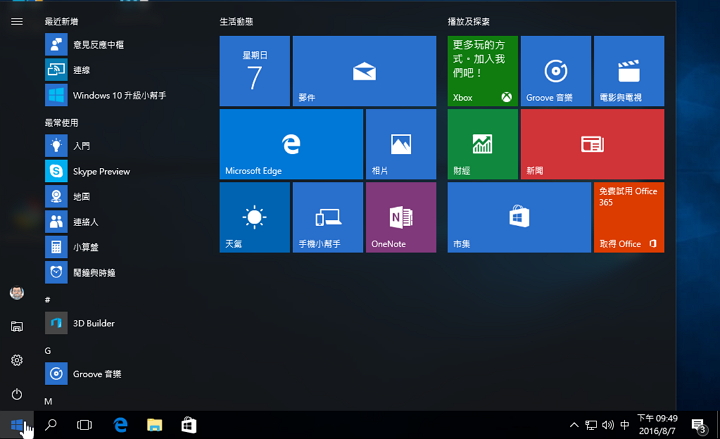Viewport: 720px width, 439px height.
Task: Open the Xbox tile
Action: [x=483, y=71]
